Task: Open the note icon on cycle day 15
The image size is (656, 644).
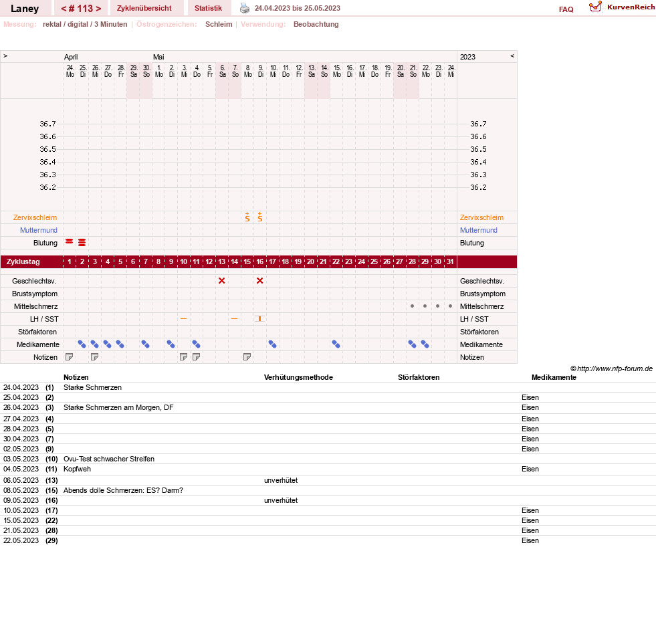Action: click(x=247, y=357)
